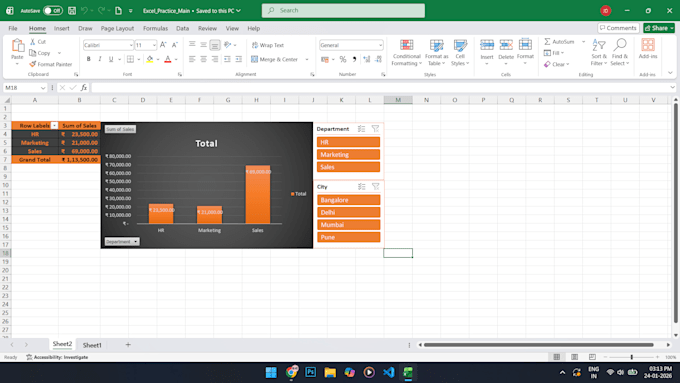Click the Share button
The height and width of the screenshot is (383, 680).
click(659, 28)
